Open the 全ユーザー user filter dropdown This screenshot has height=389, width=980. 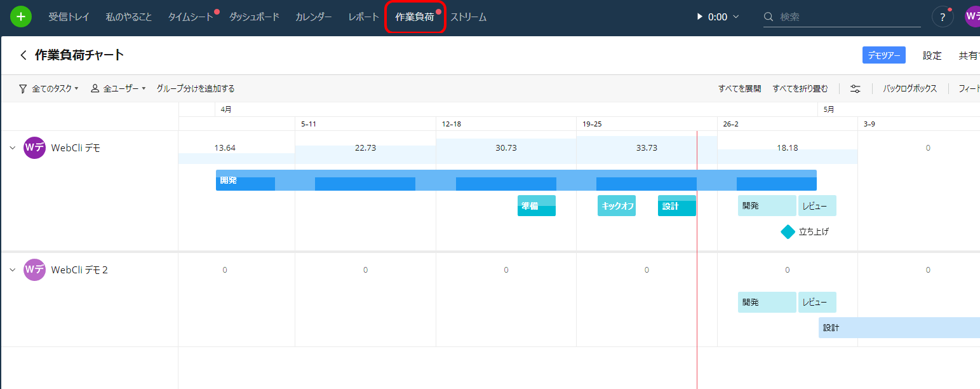(121, 88)
